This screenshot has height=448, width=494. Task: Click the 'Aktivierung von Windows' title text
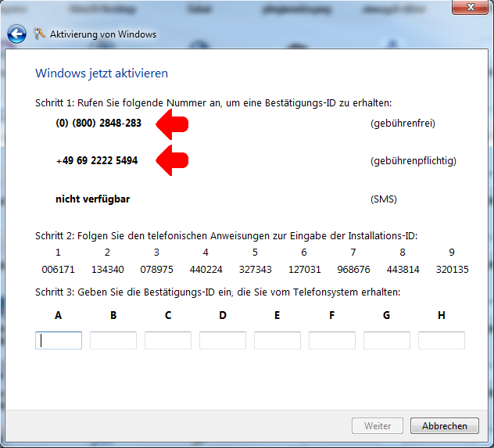tap(103, 34)
